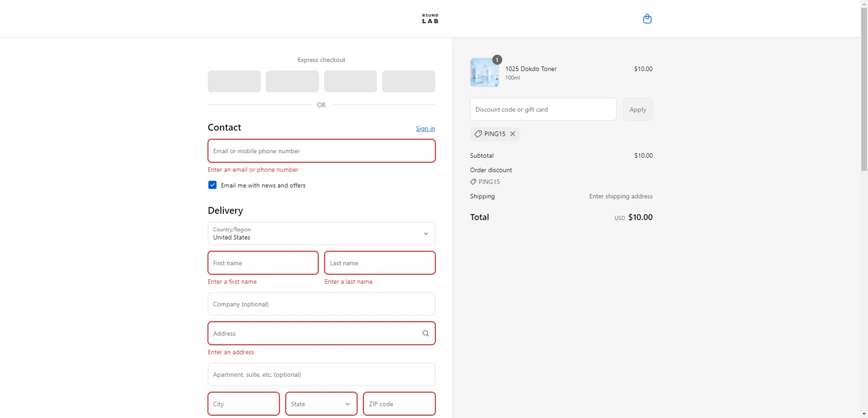This screenshot has width=868, height=418.
Task: Focus the ZIP code field
Action: (x=399, y=404)
